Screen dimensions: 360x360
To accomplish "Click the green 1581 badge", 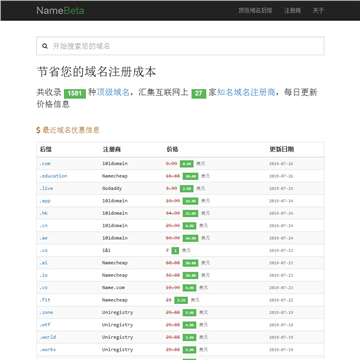I will click(75, 93).
